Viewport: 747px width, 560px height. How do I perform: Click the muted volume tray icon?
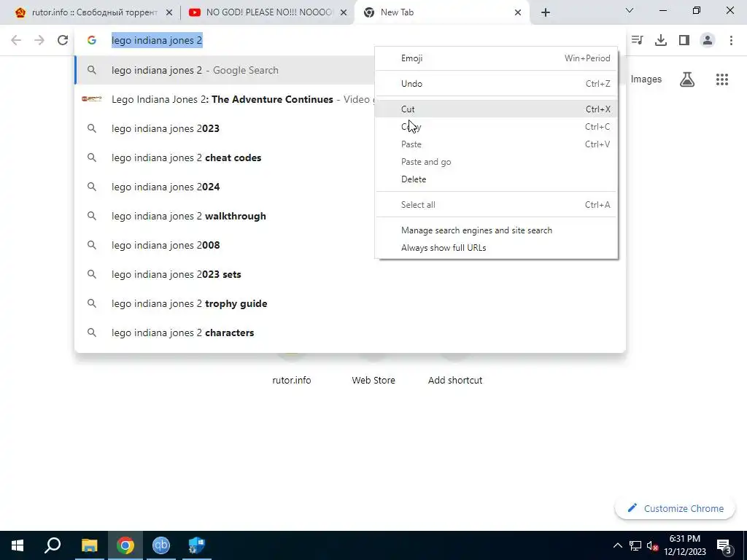(x=653, y=545)
